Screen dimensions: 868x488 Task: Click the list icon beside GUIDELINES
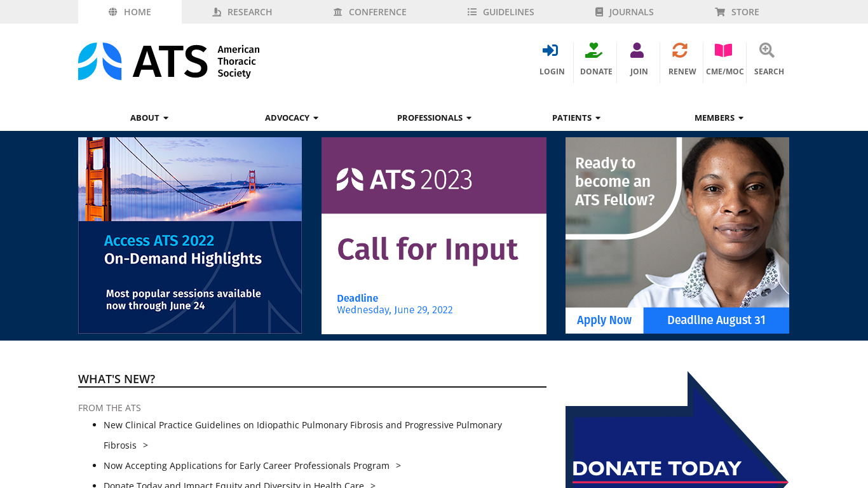(472, 12)
